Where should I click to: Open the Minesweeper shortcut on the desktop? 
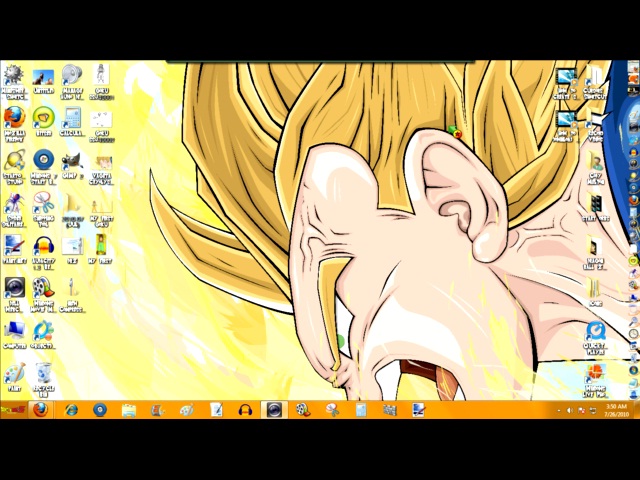[x=14, y=82]
